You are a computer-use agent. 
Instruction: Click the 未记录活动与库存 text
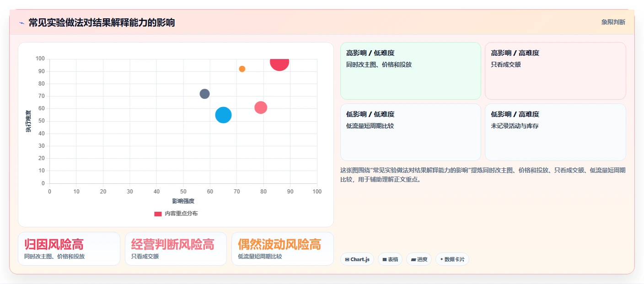pos(515,126)
